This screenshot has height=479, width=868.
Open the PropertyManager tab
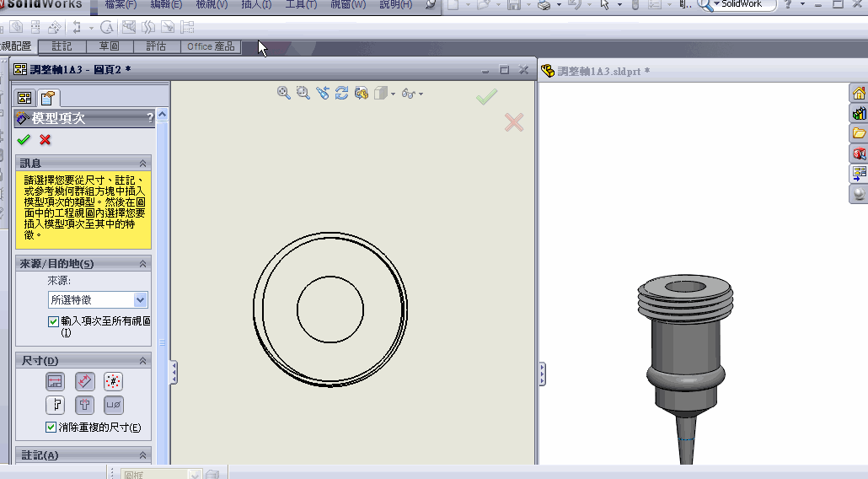click(48, 98)
